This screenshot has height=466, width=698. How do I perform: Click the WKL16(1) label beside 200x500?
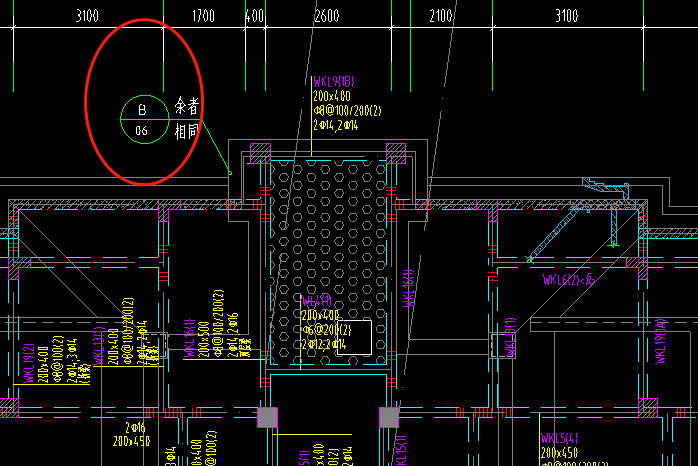pyautogui.click(x=190, y=338)
